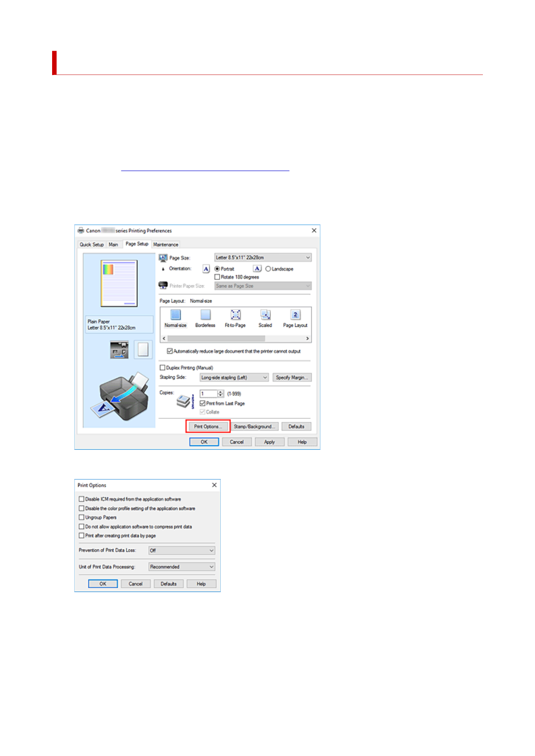Open the Maintenance tab
The image size is (535, 756).
[x=166, y=245]
